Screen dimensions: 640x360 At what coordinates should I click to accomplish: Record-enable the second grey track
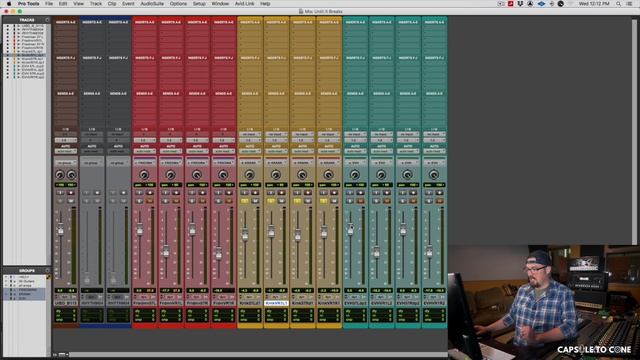(x=124, y=193)
